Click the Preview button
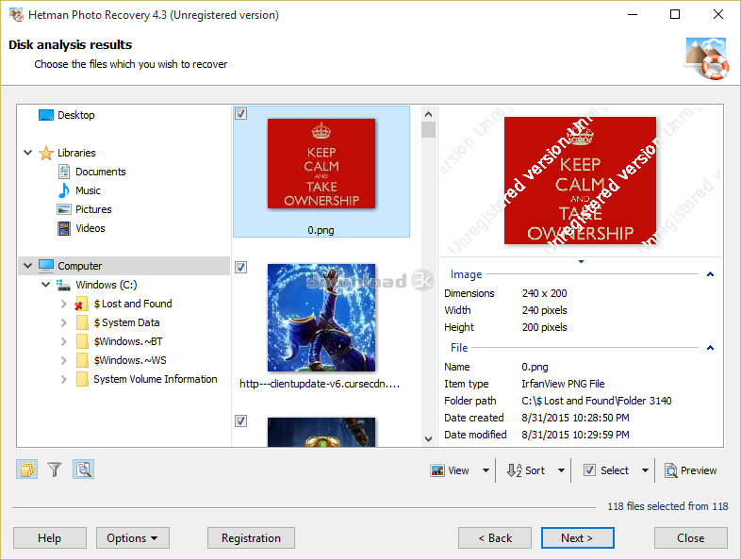The image size is (741, 560). click(691, 470)
